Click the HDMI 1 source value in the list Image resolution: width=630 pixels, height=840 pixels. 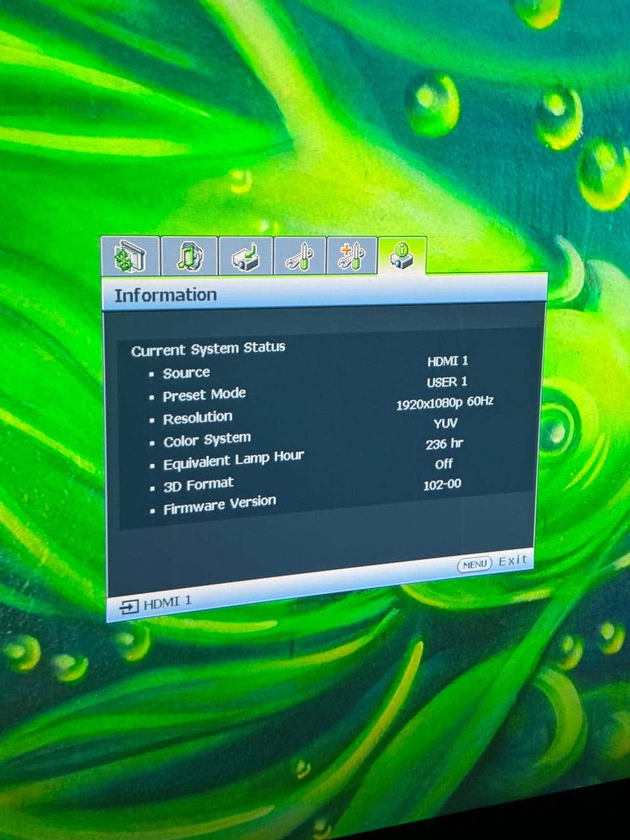coord(448,360)
